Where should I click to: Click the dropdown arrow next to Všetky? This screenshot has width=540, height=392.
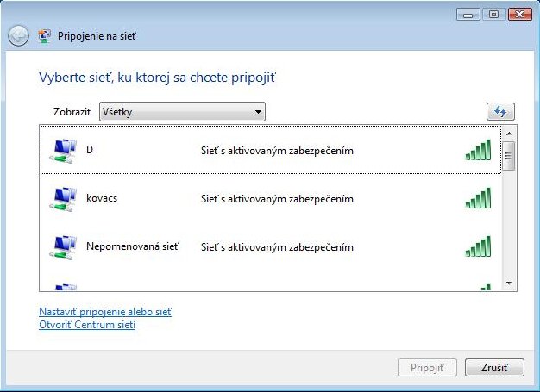[x=258, y=112]
